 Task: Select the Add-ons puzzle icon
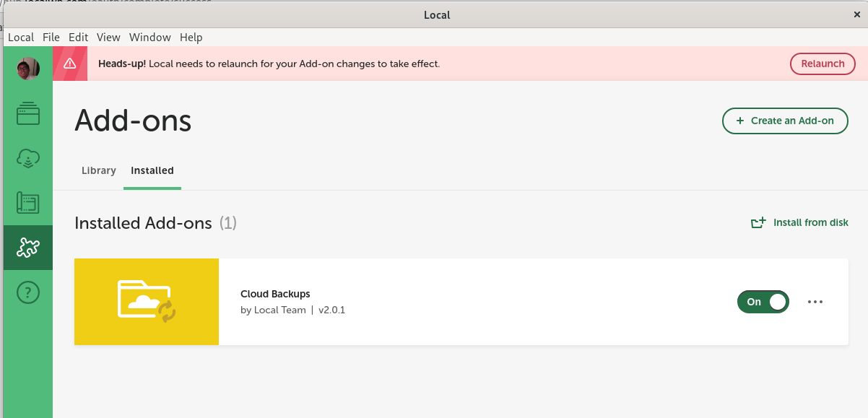(28, 248)
